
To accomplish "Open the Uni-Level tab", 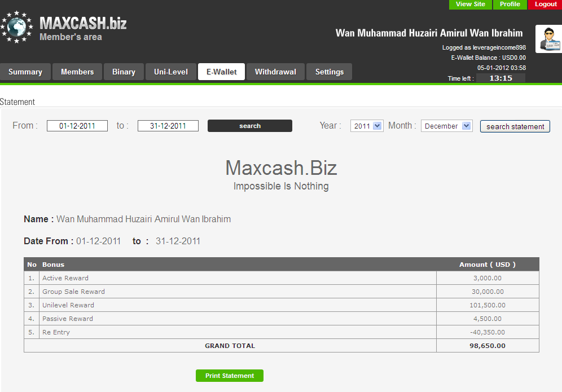I will point(171,72).
